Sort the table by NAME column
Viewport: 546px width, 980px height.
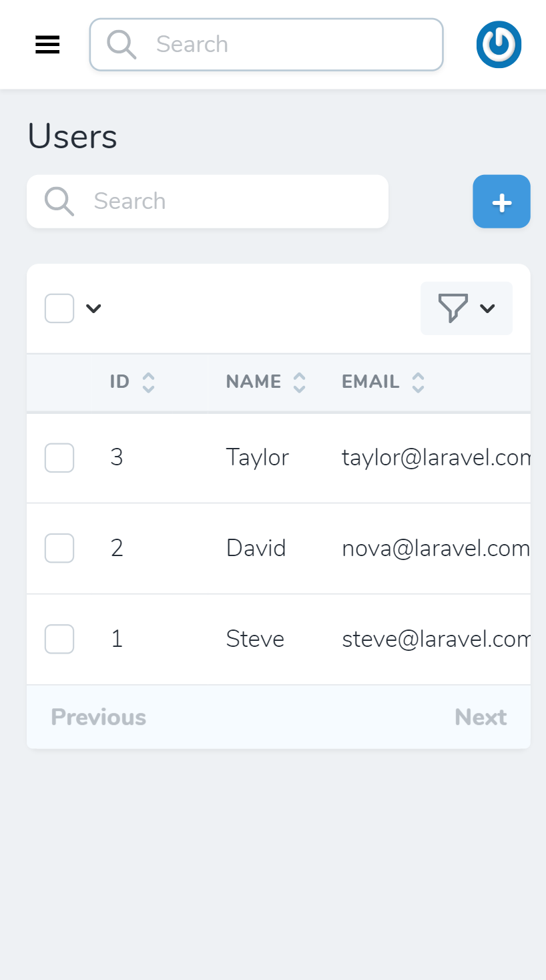(300, 381)
